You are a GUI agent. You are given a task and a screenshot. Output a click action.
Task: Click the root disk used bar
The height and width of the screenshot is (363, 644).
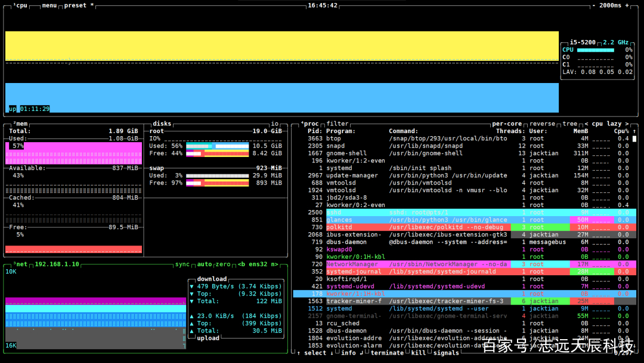pyautogui.click(x=217, y=146)
